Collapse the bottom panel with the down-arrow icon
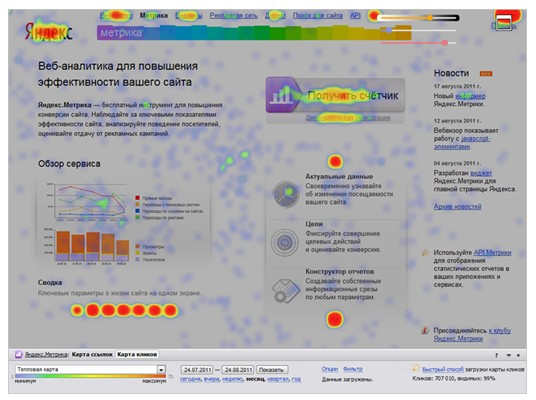The image size is (536, 400). tap(508, 355)
